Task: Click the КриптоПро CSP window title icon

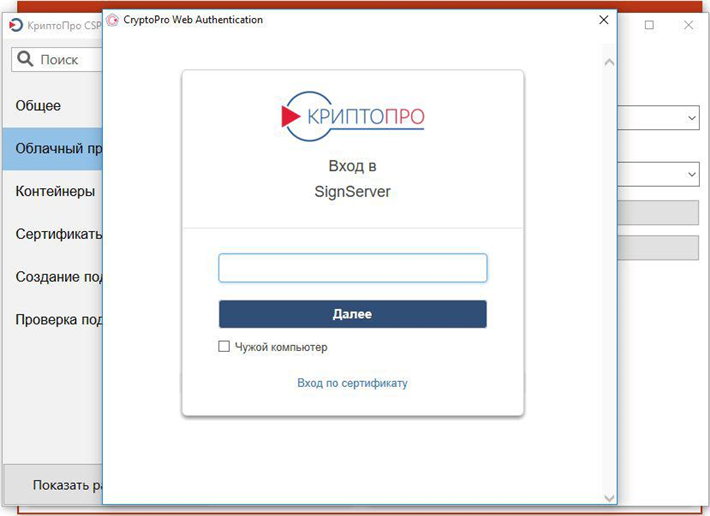Action: [16, 25]
